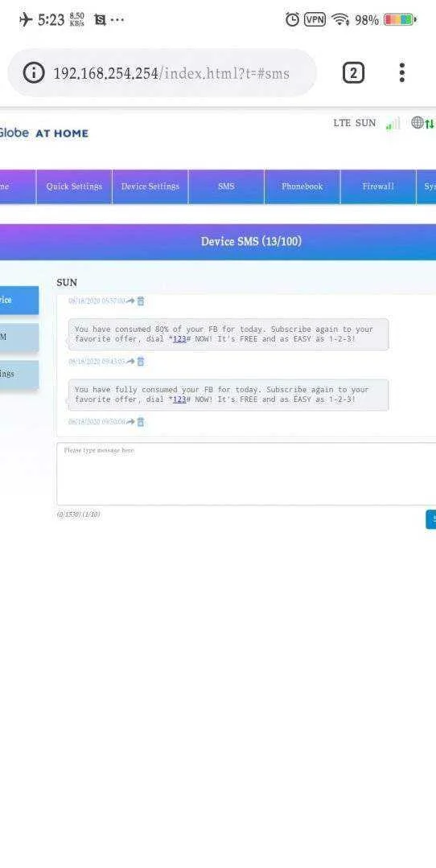
Task: Click the *123# link in 80% consumed message
Action: coord(180,339)
